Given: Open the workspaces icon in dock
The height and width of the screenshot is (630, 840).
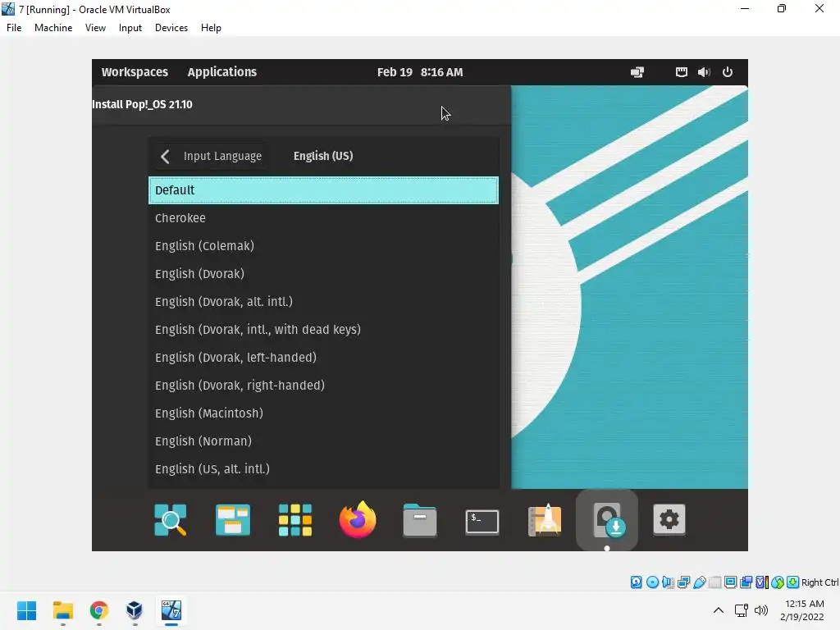Looking at the screenshot, I should [x=232, y=519].
